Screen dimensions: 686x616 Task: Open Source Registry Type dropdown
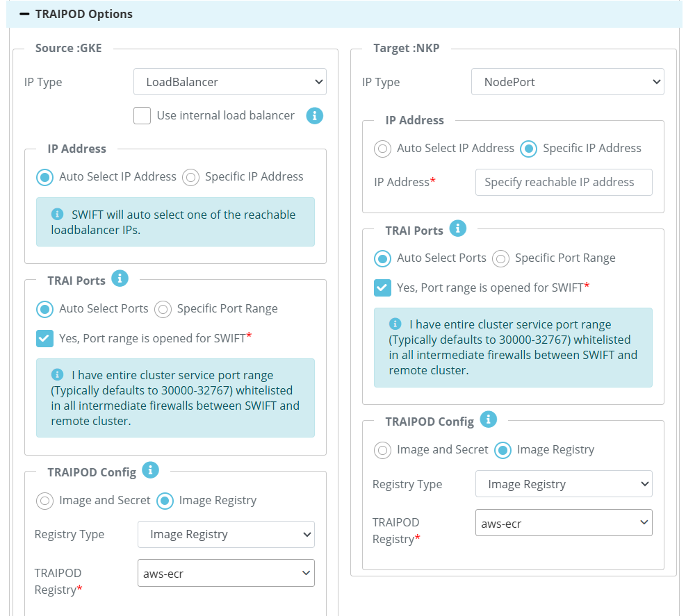[226, 534]
